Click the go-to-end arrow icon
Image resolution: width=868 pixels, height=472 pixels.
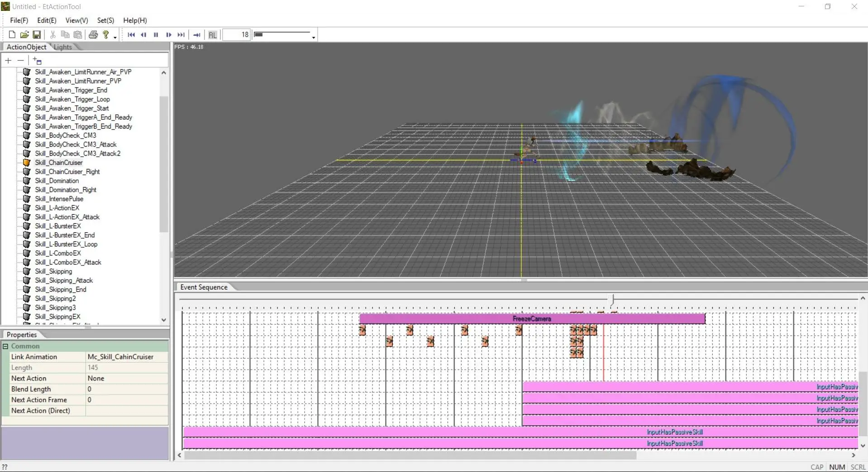pos(197,34)
